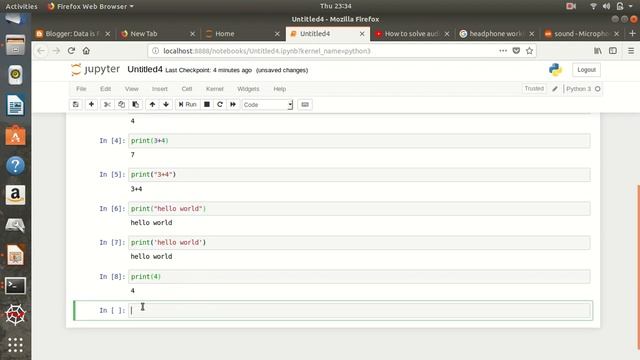Open Firefox library icon

point(598,51)
